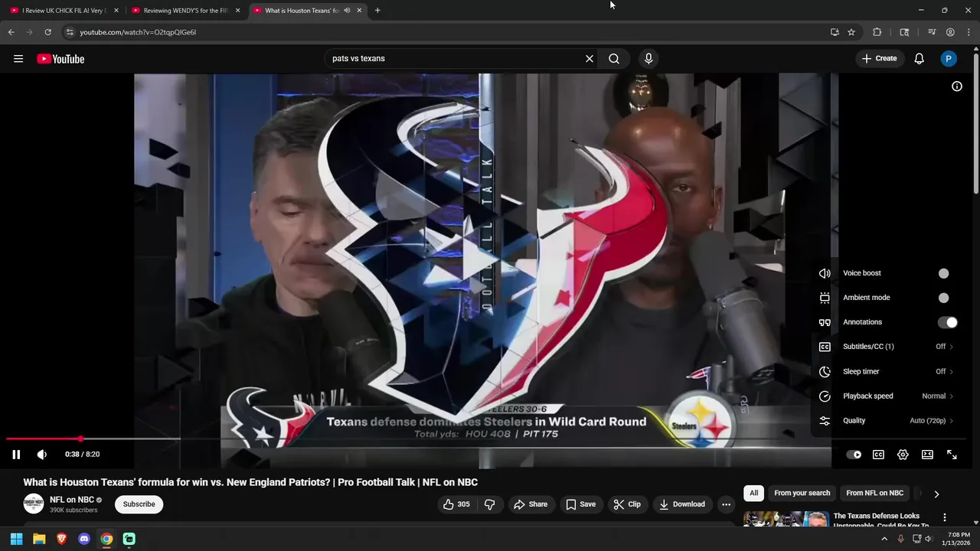Open the Chrome three-dot menu
This screenshot has height=551, width=980.
[x=969, y=32]
